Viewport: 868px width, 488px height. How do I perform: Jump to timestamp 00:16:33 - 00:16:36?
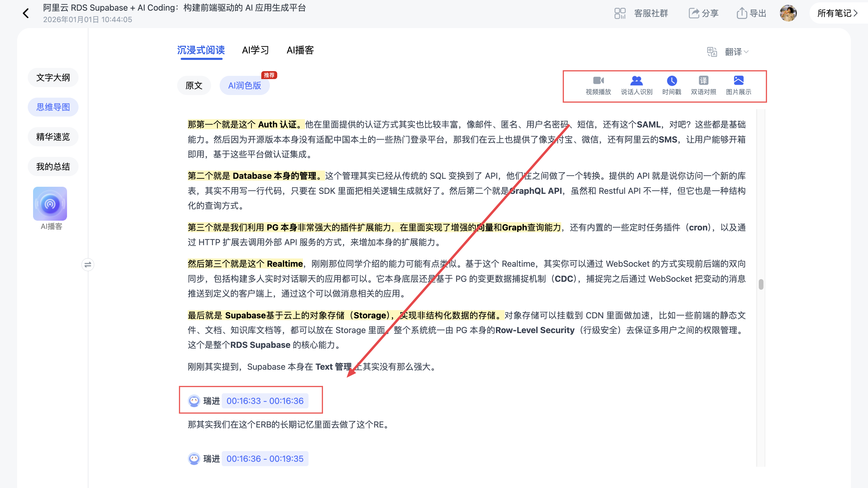click(265, 401)
